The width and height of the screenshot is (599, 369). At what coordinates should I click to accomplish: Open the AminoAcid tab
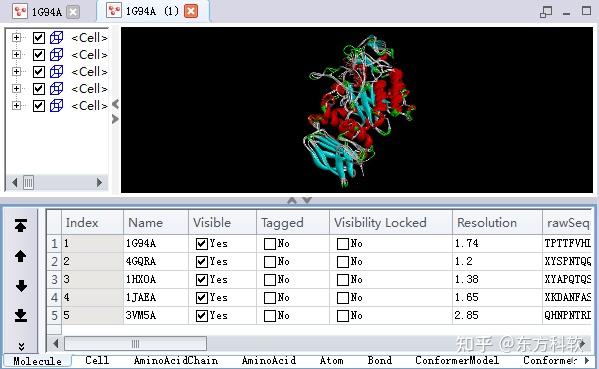click(x=269, y=360)
